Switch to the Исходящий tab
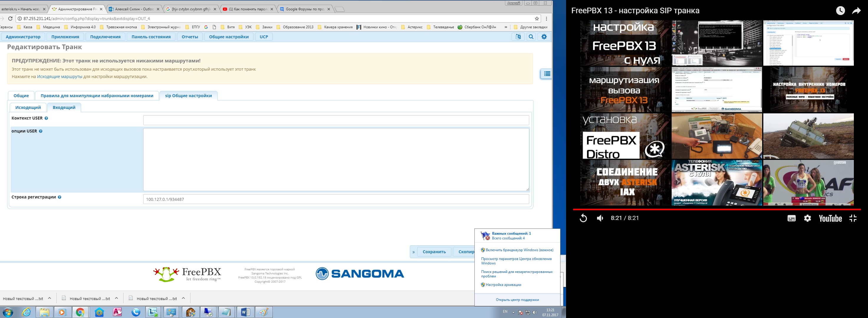Image resolution: width=868 pixels, height=318 pixels. click(x=28, y=107)
